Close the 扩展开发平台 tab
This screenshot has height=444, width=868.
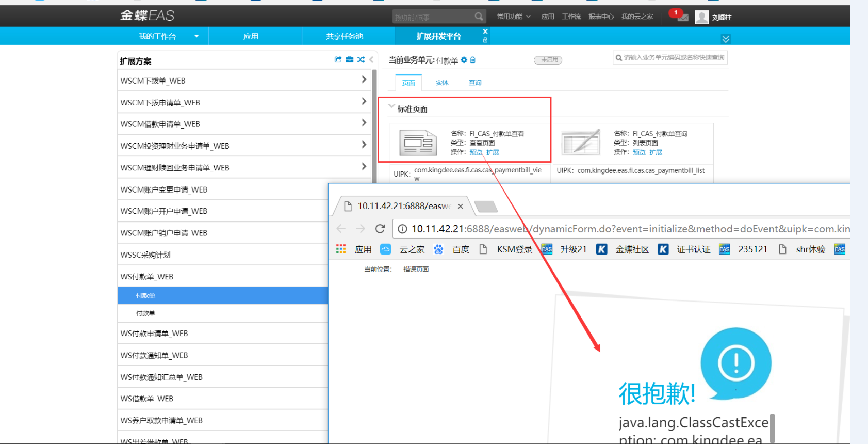[485, 31]
